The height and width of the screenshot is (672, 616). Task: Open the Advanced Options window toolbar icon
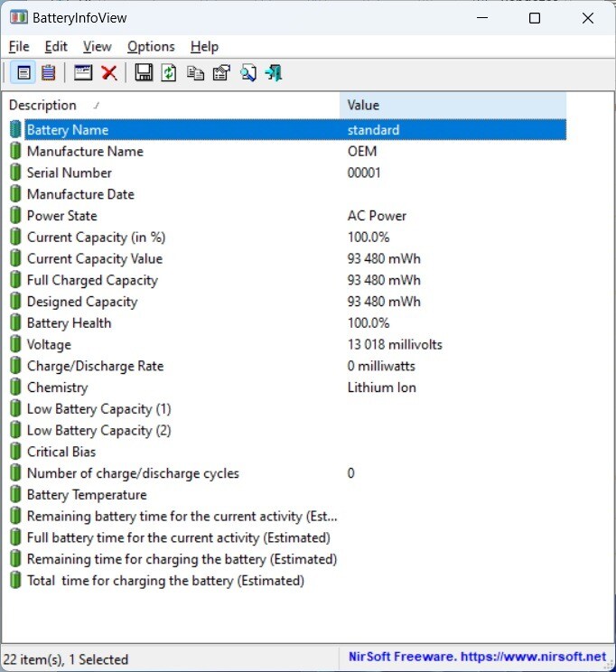coord(83,73)
